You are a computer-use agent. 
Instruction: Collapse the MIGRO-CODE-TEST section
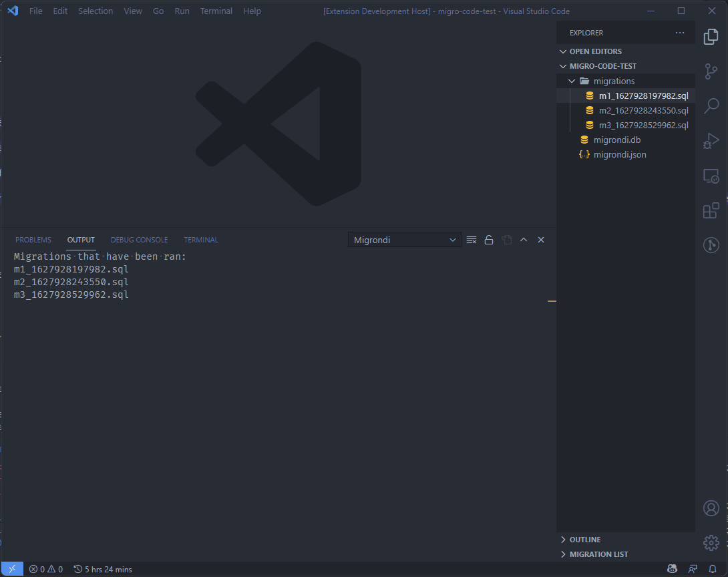626,66
